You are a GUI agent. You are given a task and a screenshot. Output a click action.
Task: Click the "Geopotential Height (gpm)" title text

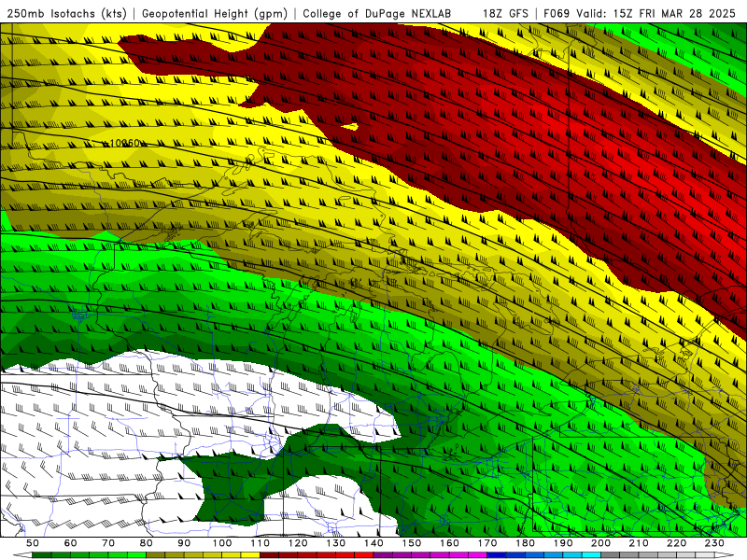[x=215, y=13]
